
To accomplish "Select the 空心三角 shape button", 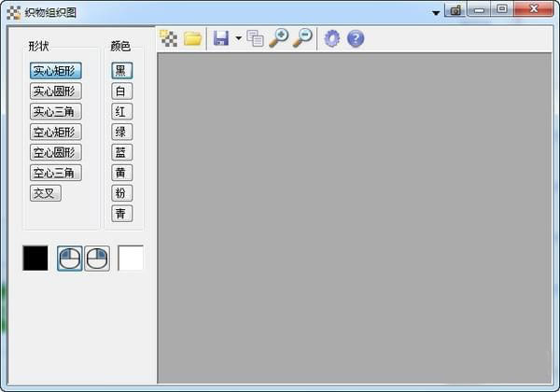I will [x=56, y=173].
